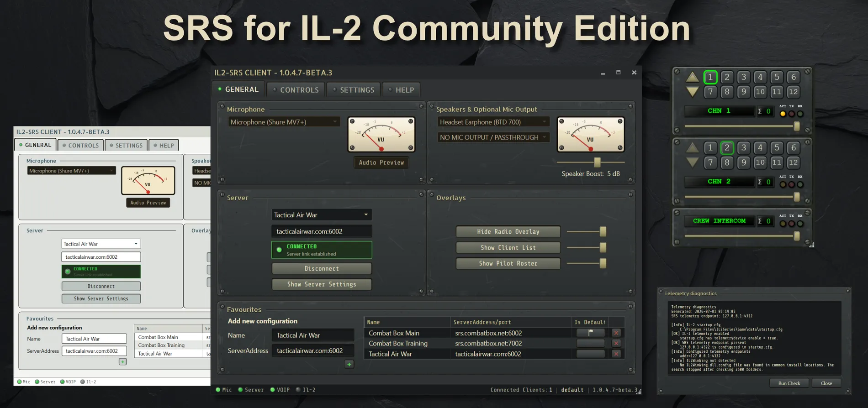Open HELP tab in dark client
Image resolution: width=868 pixels, height=408 pixels.
point(402,90)
